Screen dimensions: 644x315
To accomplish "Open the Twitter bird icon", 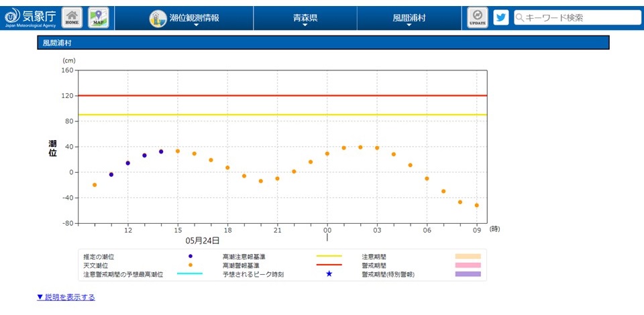I will coord(501,17).
